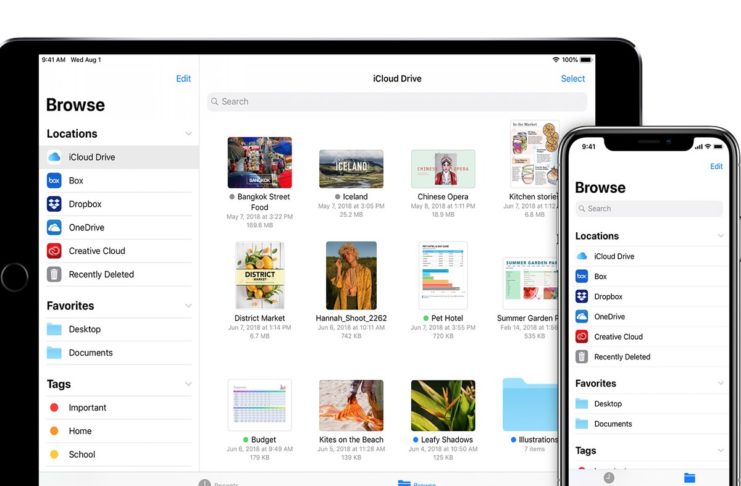Tap the Recently Deleted trash icon on iPad
741x486 pixels.
click(54, 274)
